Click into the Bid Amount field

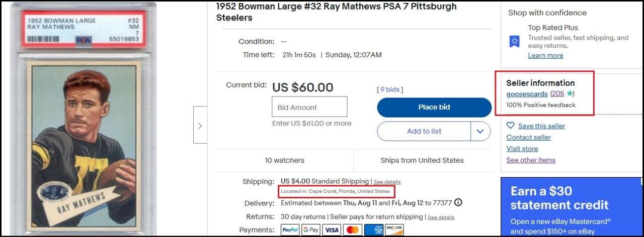(309, 107)
